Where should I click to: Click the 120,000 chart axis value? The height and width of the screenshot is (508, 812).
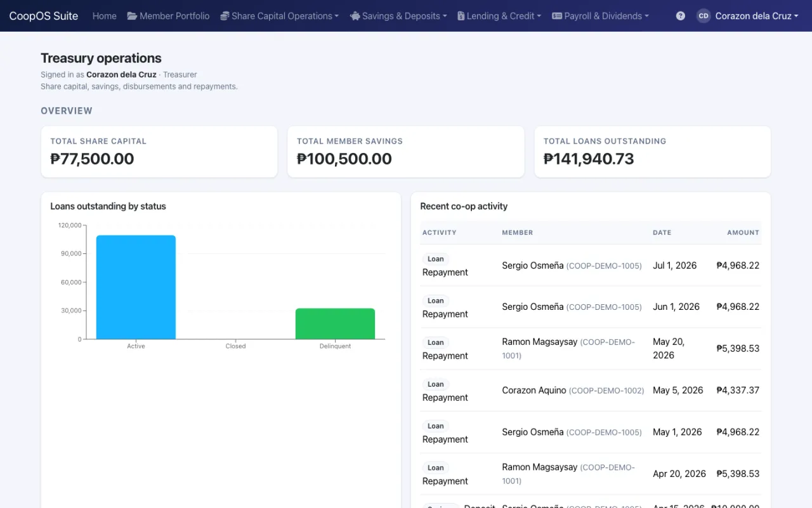coord(70,225)
